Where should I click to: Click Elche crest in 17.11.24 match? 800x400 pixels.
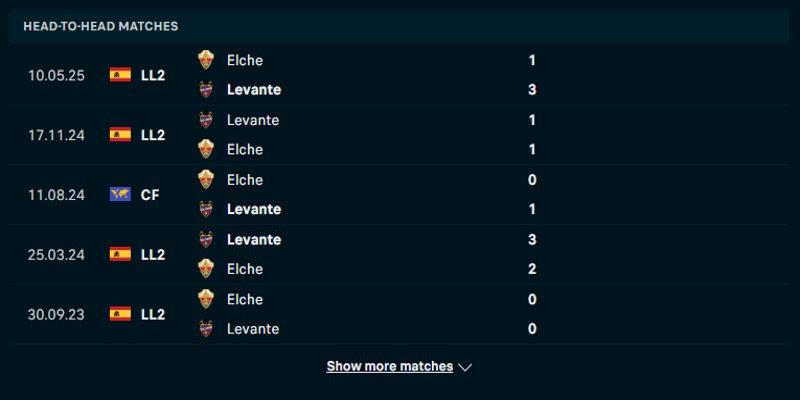coord(206,149)
